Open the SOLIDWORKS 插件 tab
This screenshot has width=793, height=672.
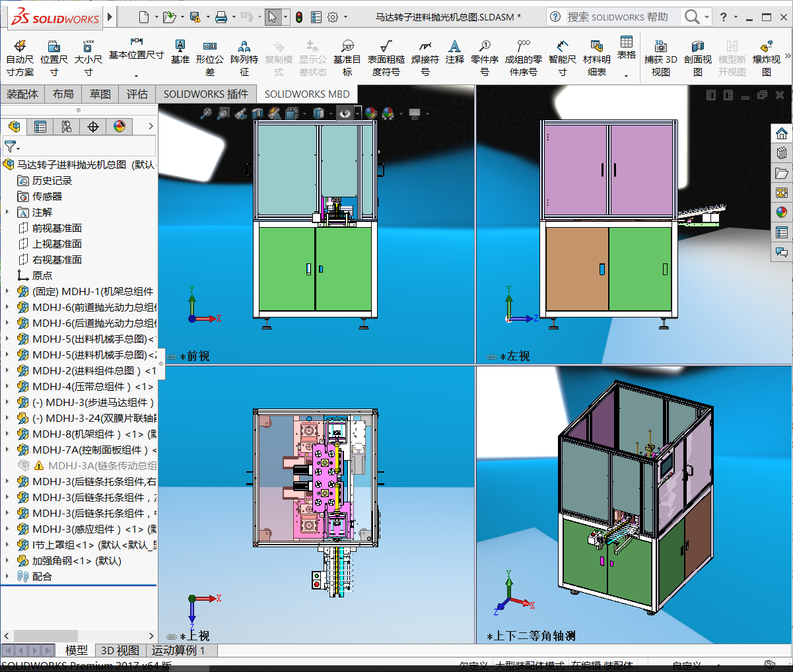206,94
